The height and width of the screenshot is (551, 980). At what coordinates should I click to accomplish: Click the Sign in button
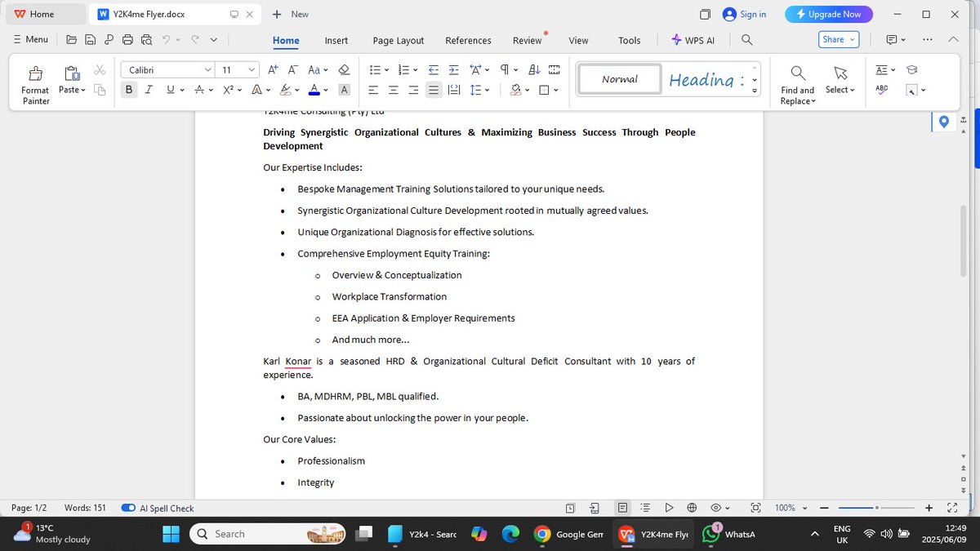point(745,14)
